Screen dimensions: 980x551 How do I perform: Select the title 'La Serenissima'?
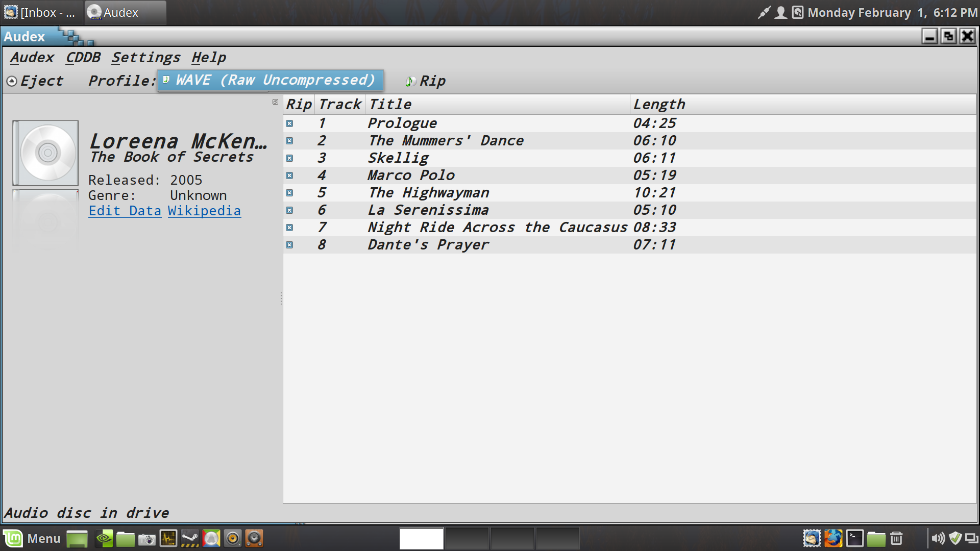click(x=428, y=210)
